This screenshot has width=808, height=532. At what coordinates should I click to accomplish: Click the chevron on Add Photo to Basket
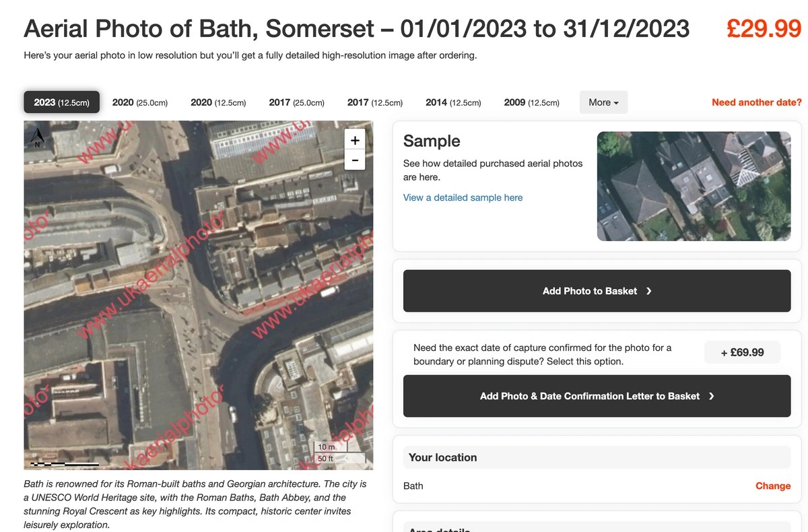[x=648, y=291]
